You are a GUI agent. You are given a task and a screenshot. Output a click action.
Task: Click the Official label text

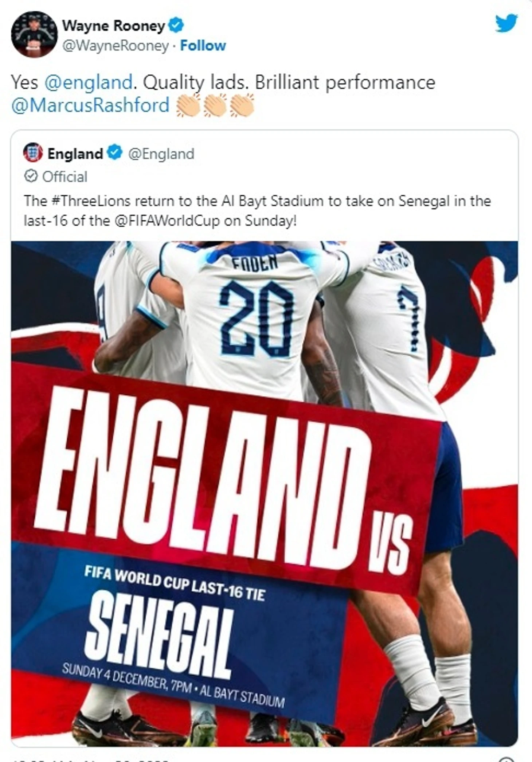click(64, 177)
